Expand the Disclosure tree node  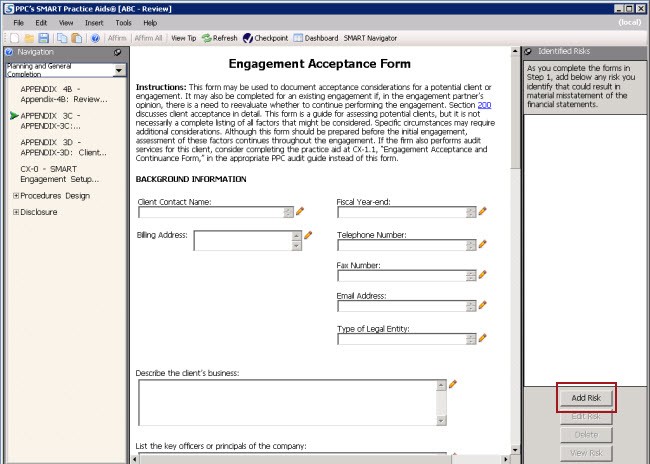pyautogui.click(x=16, y=211)
